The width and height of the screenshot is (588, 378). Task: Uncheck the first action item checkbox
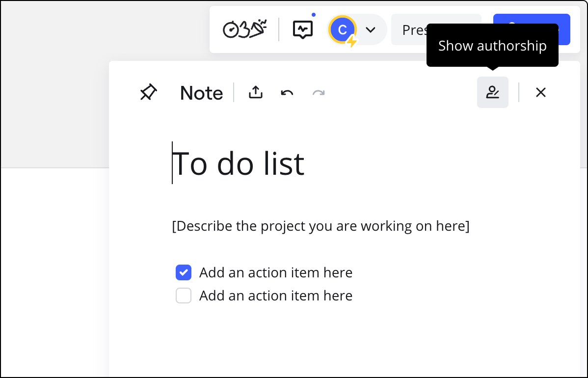(184, 272)
